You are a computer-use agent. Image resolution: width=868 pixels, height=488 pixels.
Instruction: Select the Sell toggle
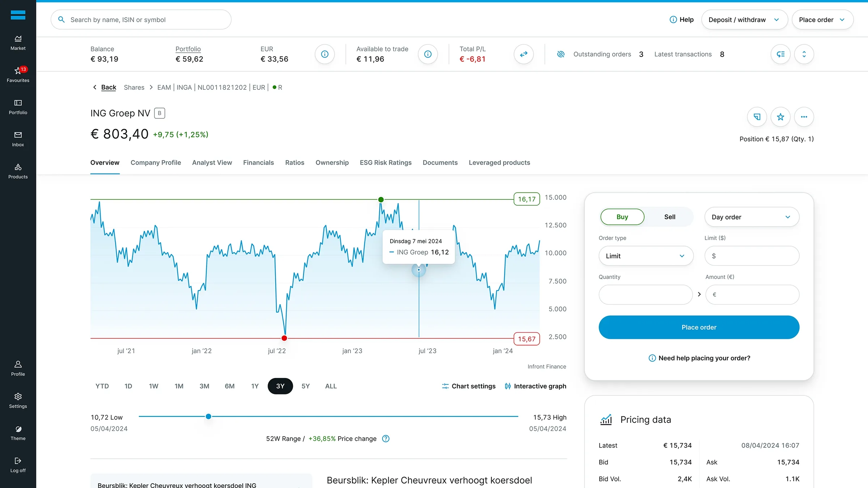[669, 216]
